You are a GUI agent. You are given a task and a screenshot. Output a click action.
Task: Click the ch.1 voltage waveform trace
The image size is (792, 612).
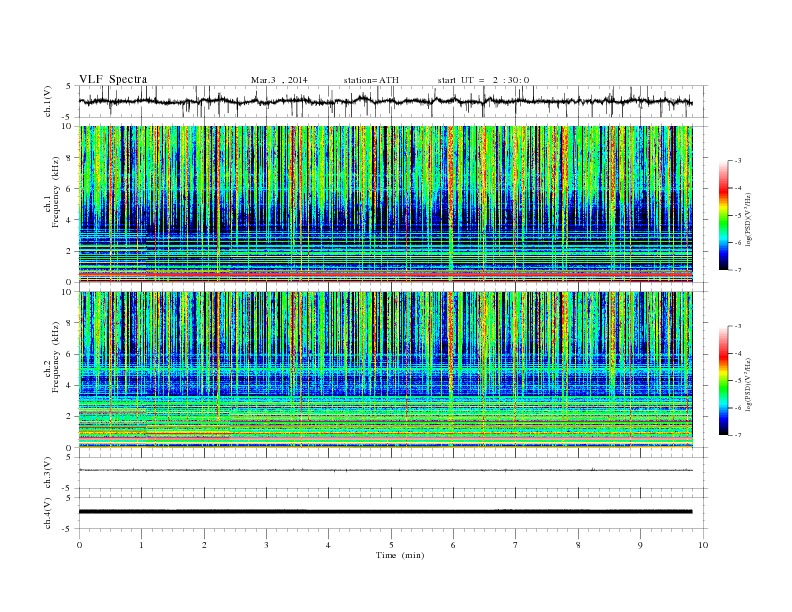click(385, 102)
